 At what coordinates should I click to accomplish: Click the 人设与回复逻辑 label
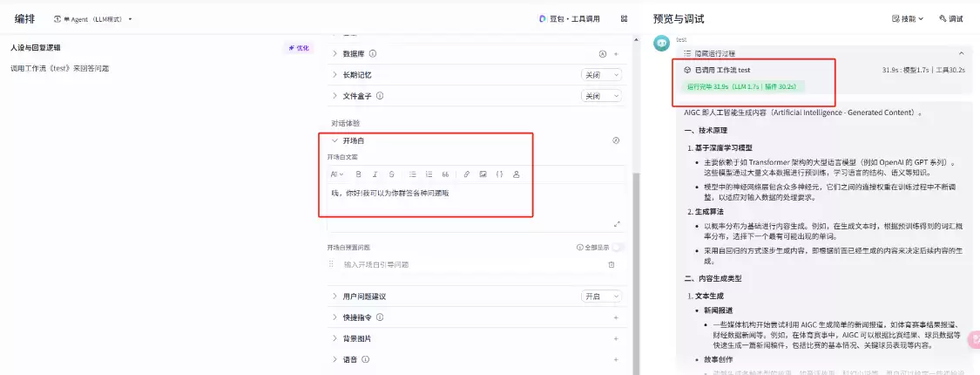pos(36,48)
